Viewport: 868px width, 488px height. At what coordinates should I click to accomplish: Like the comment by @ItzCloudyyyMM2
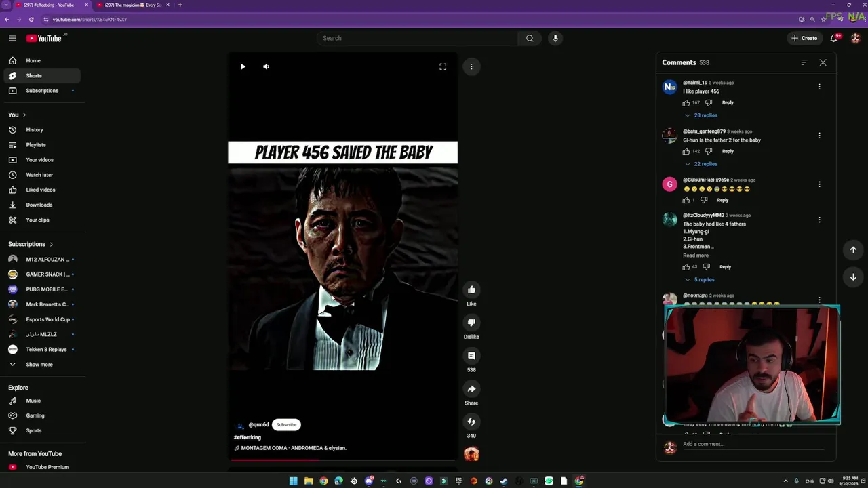tap(686, 267)
